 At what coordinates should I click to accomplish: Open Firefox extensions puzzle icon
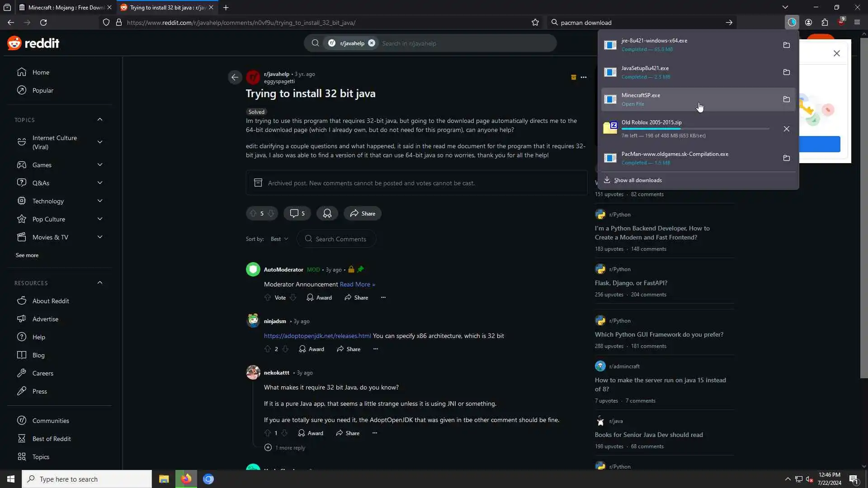[x=825, y=22]
